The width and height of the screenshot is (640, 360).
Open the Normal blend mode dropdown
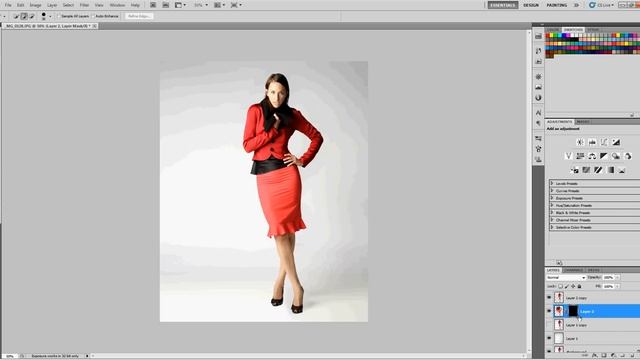tap(566, 278)
